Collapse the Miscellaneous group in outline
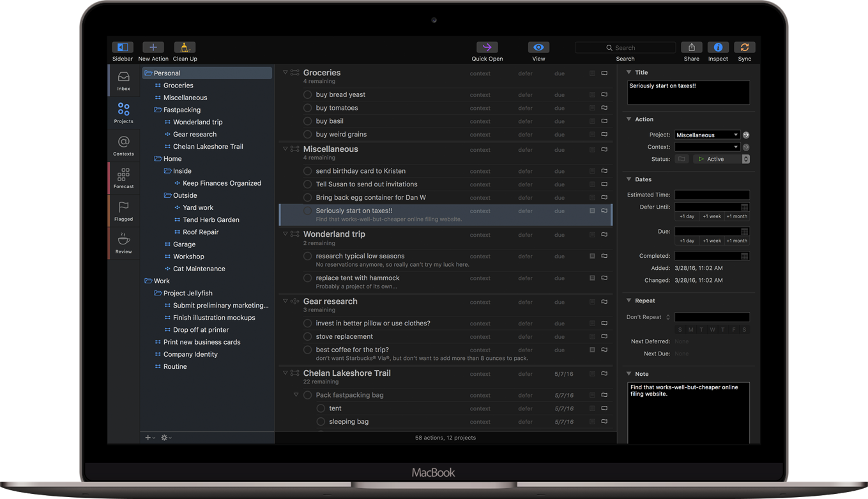The height and width of the screenshot is (499, 868). coord(286,149)
